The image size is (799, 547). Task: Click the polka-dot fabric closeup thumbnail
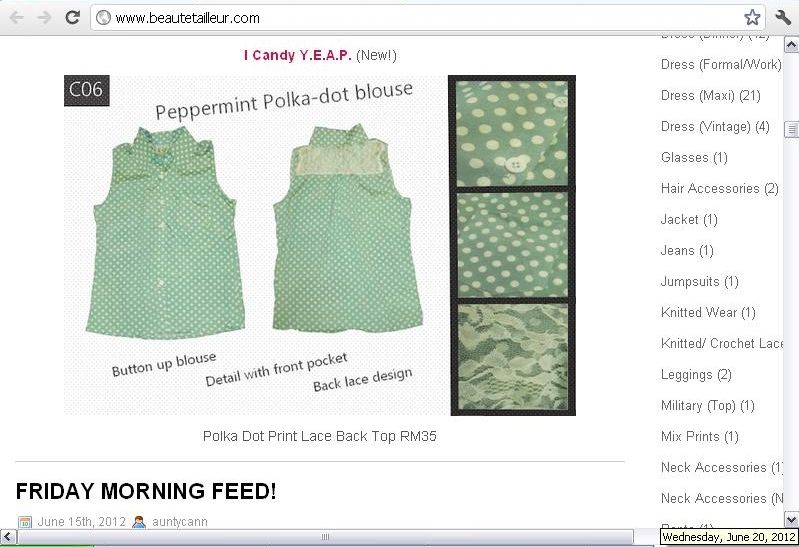[512, 245]
